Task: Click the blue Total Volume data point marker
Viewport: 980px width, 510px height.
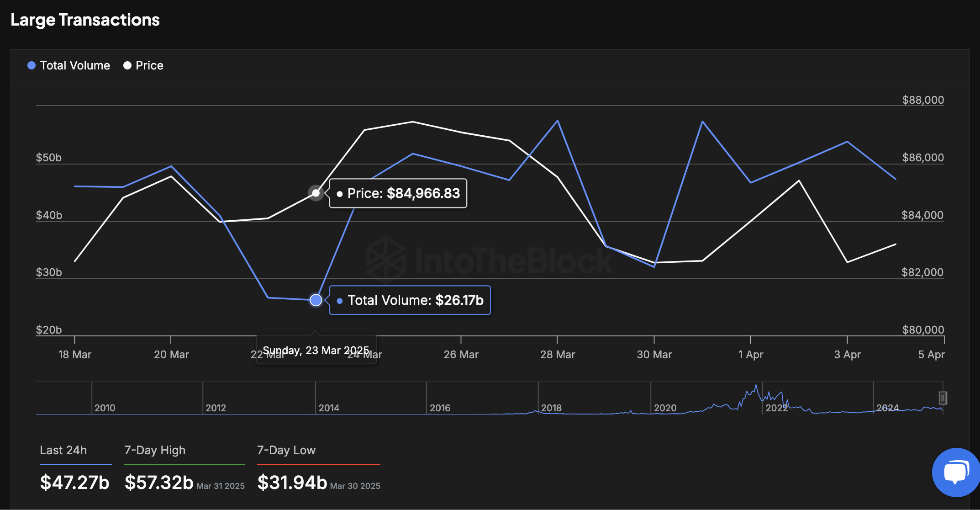Action: click(316, 300)
